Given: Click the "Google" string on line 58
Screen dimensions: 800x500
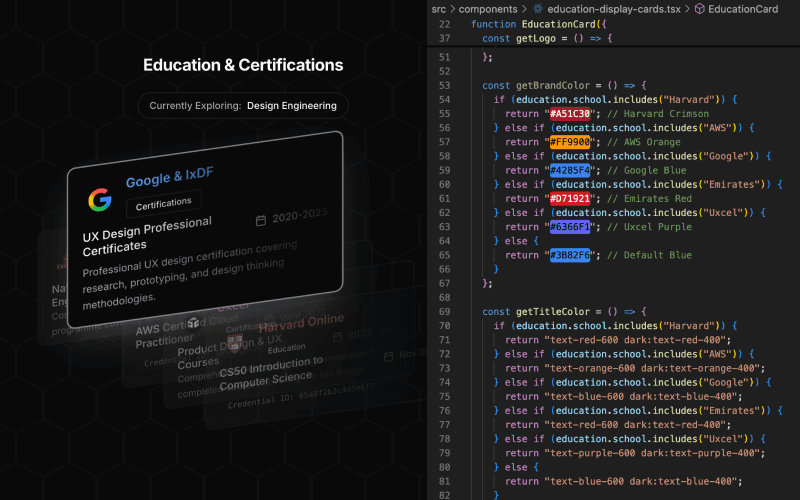Looking at the screenshot, I should point(726,156).
